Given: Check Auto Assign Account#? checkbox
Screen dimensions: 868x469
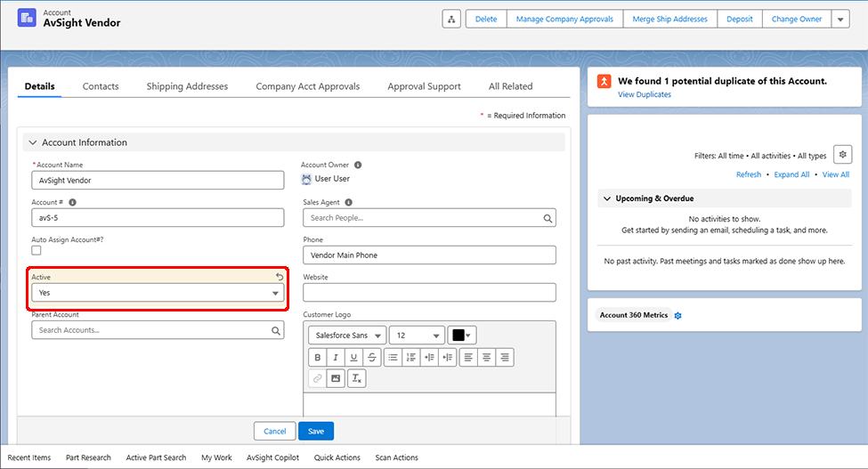Looking at the screenshot, I should [x=37, y=251].
